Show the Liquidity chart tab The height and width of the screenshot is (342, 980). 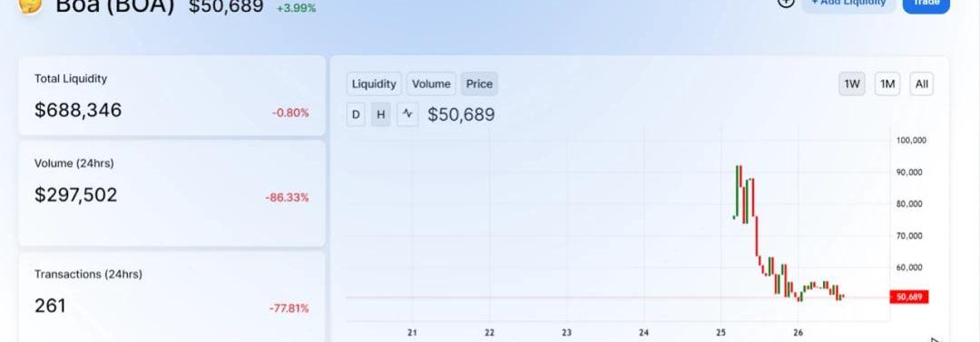(374, 83)
